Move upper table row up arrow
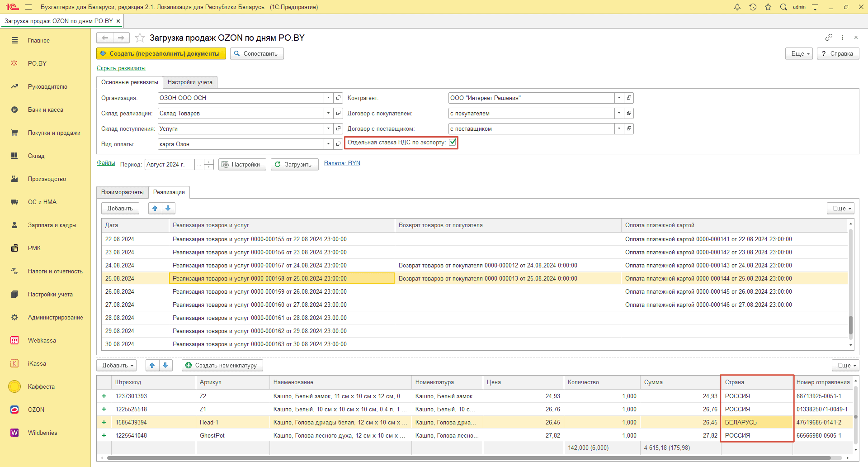Image resolution: width=868 pixels, height=467 pixels. 155,208
